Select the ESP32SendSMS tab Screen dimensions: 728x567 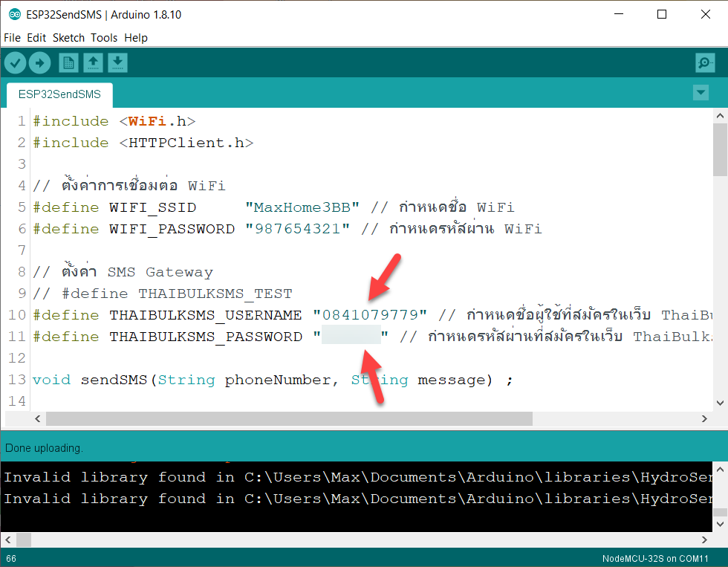(59, 94)
